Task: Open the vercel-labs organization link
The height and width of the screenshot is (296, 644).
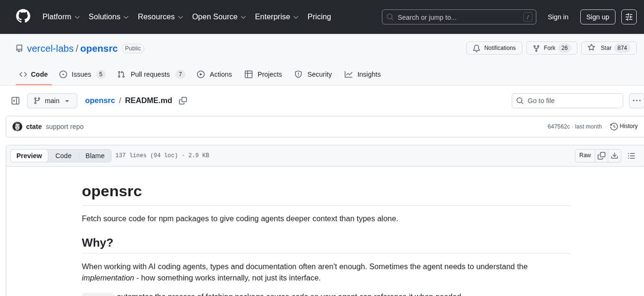Action: point(50,48)
